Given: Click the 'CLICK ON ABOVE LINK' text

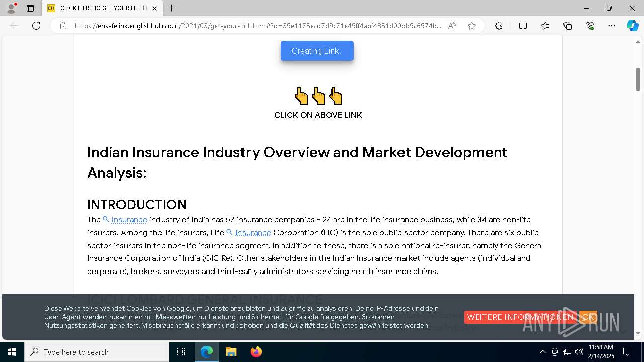Looking at the screenshot, I should pyautogui.click(x=318, y=115).
